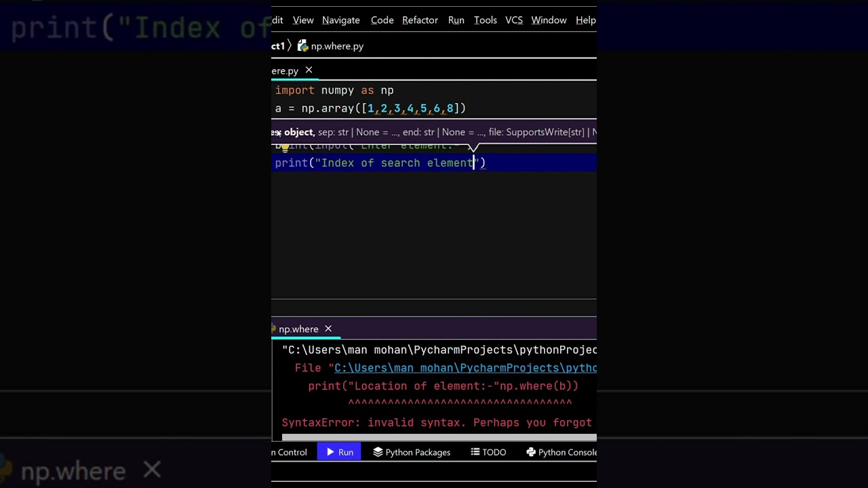Click the Python Packages stack icon
The width and height of the screenshot is (868, 488).
tap(378, 452)
